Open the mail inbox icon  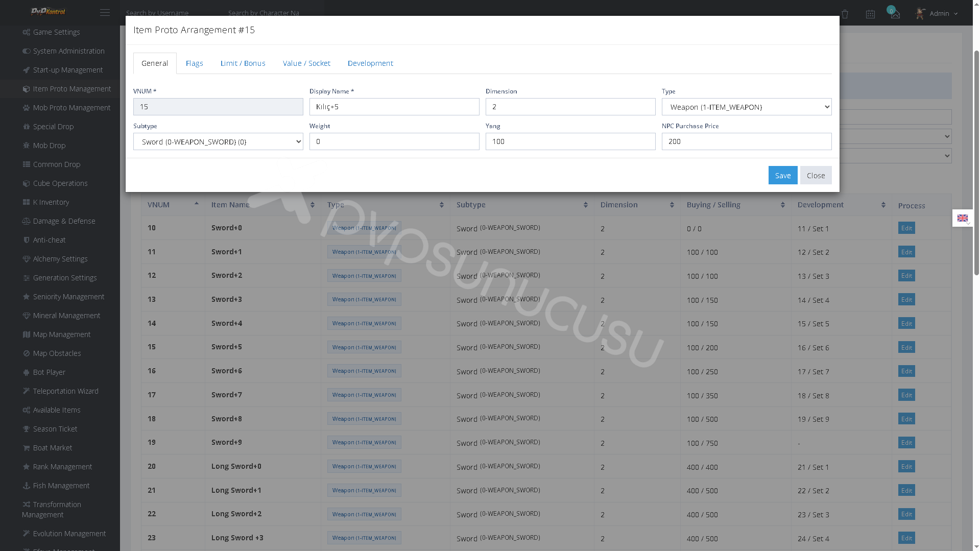[895, 14]
